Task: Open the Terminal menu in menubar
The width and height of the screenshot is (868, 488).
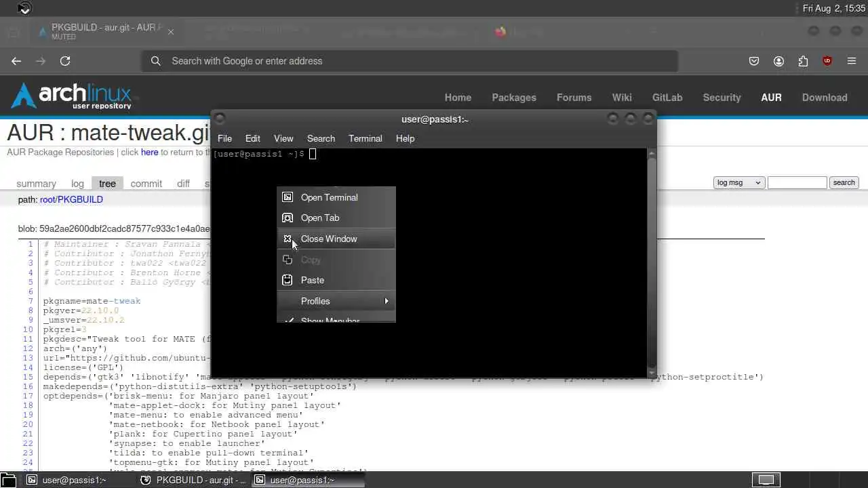Action: (366, 138)
